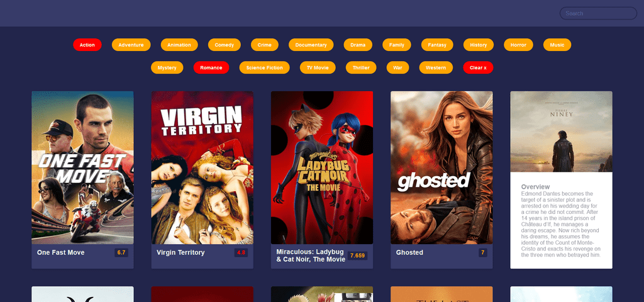This screenshot has height=302, width=644.
Task: Select the Western genre tag
Action: coord(436,67)
